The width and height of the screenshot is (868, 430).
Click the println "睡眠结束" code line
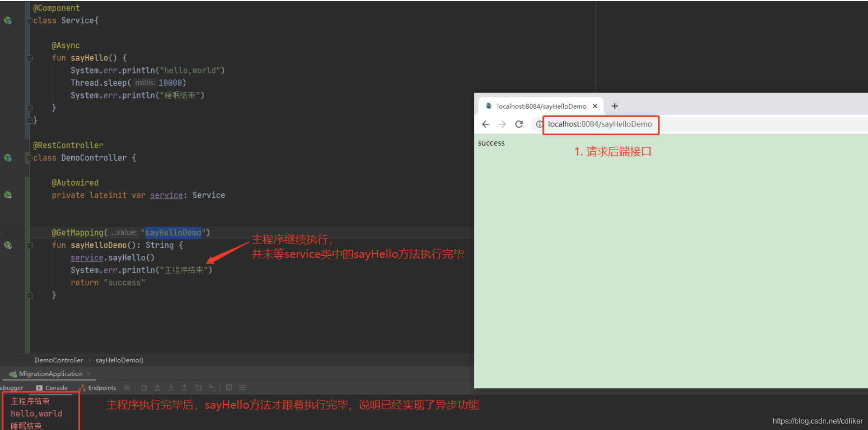(x=137, y=96)
